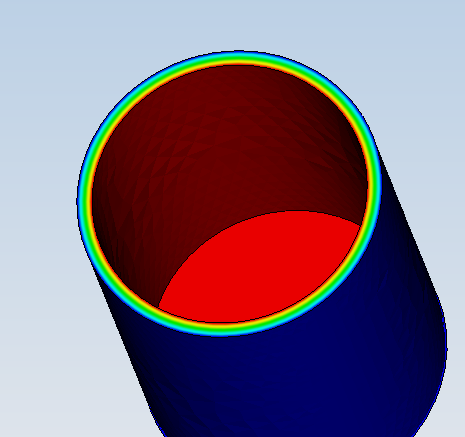
Task: Click the background area above the cylinder opening
Action: [x=233, y=23]
